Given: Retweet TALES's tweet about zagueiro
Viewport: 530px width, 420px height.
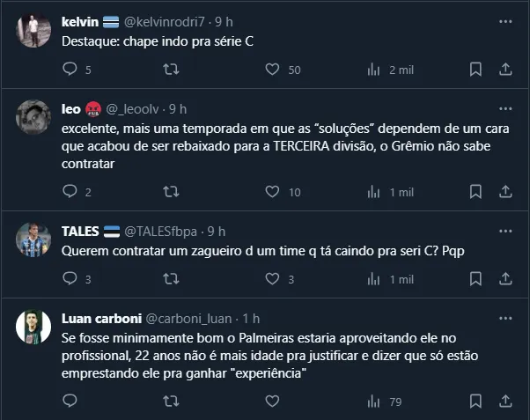Looking at the screenshot, I should [x=172, y=279].
